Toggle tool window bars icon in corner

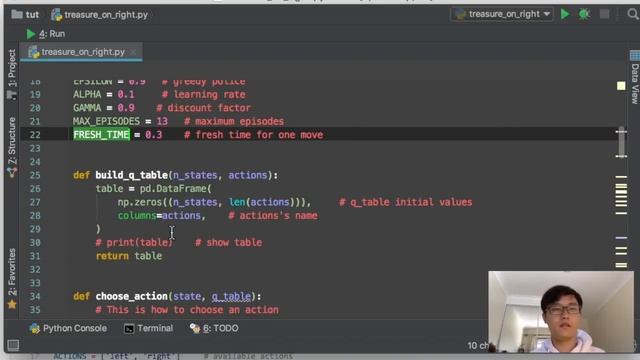tap(13, 346)
